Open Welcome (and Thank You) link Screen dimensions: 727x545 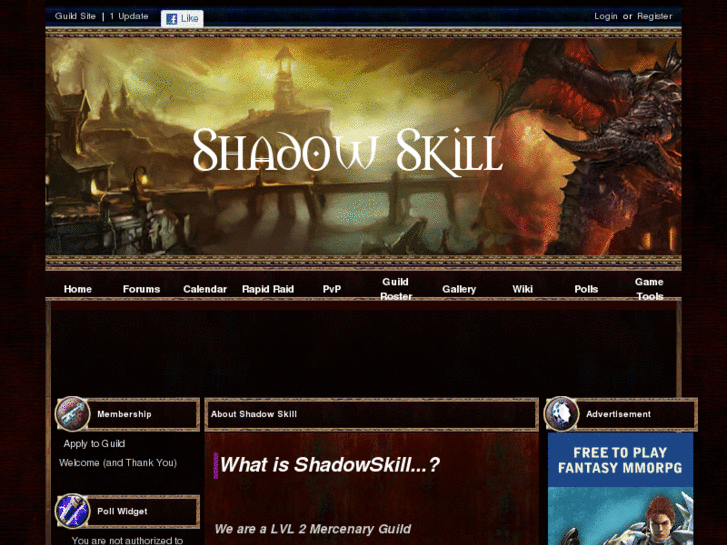[x=118, y=463]
